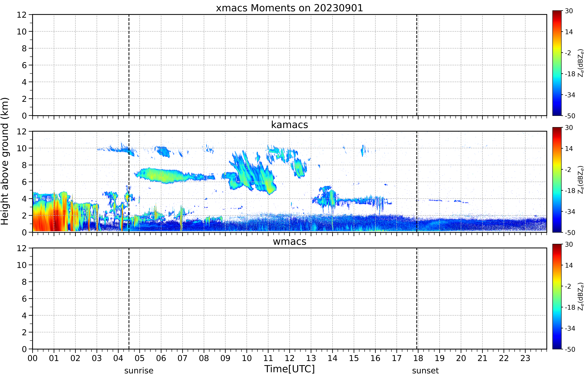Image resolution: width=588 pixels, height=379 pixels.
Task: Click the "-34" tick label on the wmacs colorbar
Action: pos(570,328)
